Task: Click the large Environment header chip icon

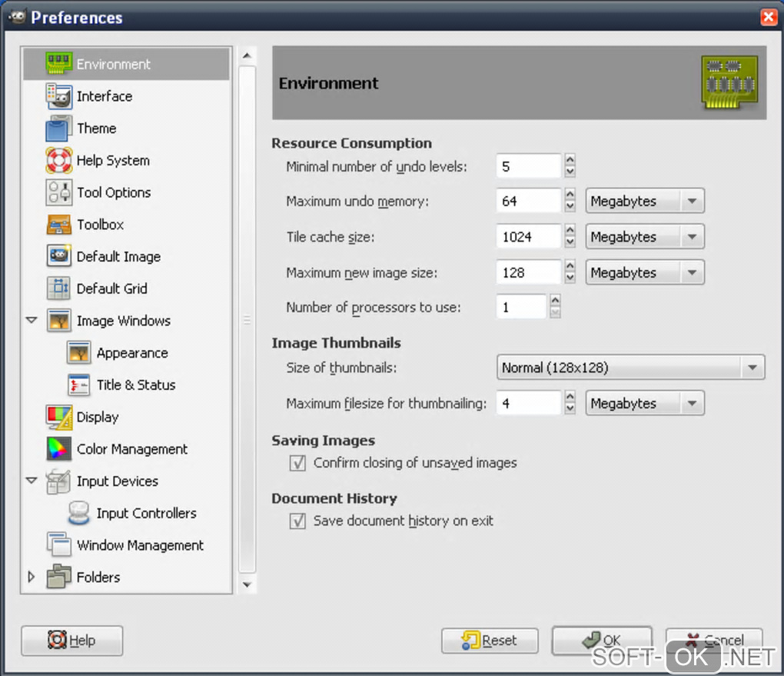Action: [x=730, y=82]
